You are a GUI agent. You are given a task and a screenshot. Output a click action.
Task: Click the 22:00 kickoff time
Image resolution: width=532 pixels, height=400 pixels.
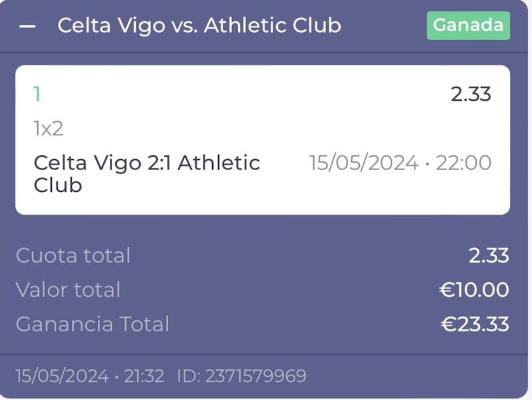463,163
